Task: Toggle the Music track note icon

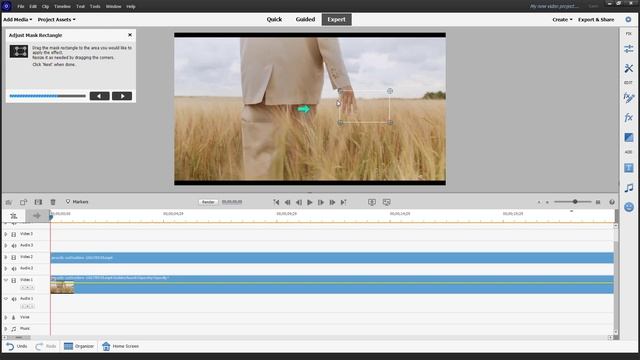Action: tap(13, 329)
